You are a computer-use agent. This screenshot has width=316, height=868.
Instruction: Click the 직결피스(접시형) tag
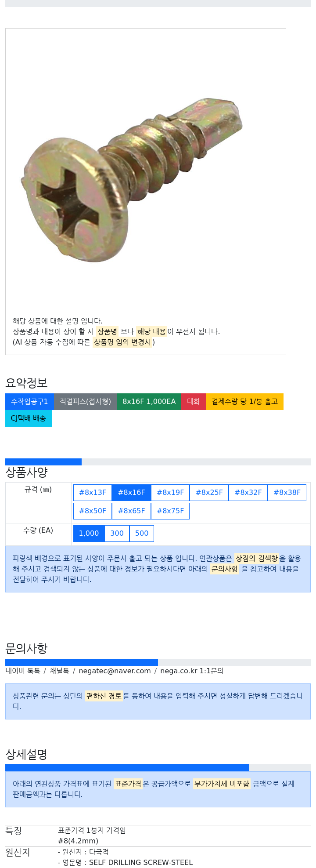85,402
